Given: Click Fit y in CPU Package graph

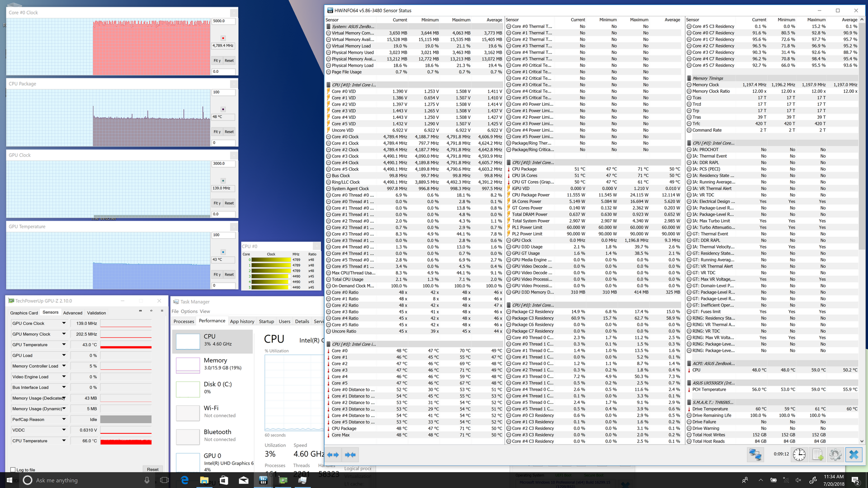Looking at the screenshot, I should tap(217, 132).
